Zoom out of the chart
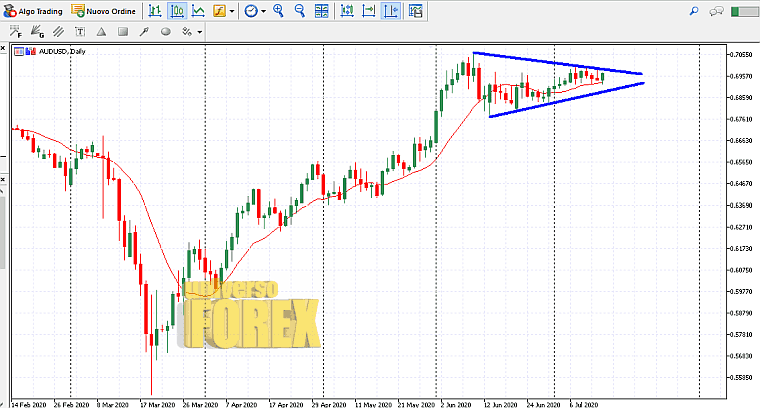Screen dimensions: 760x408 (x=299, y=11)
